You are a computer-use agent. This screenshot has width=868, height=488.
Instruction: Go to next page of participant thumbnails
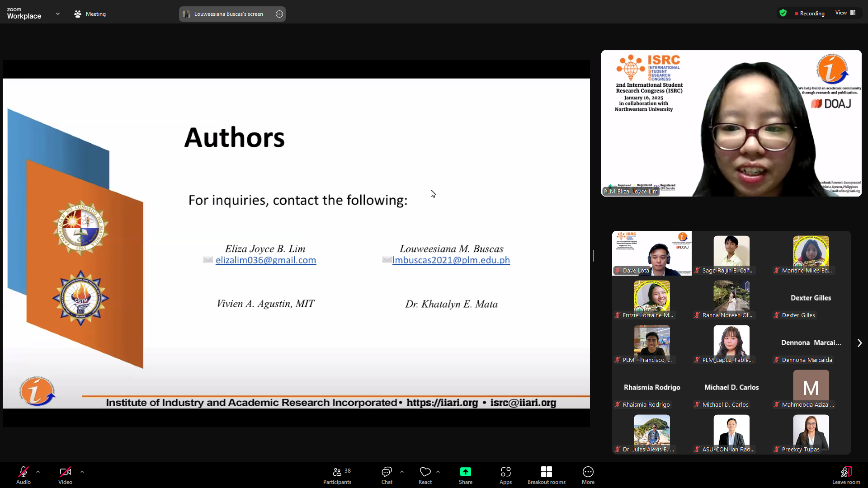[x=859, y=343]
